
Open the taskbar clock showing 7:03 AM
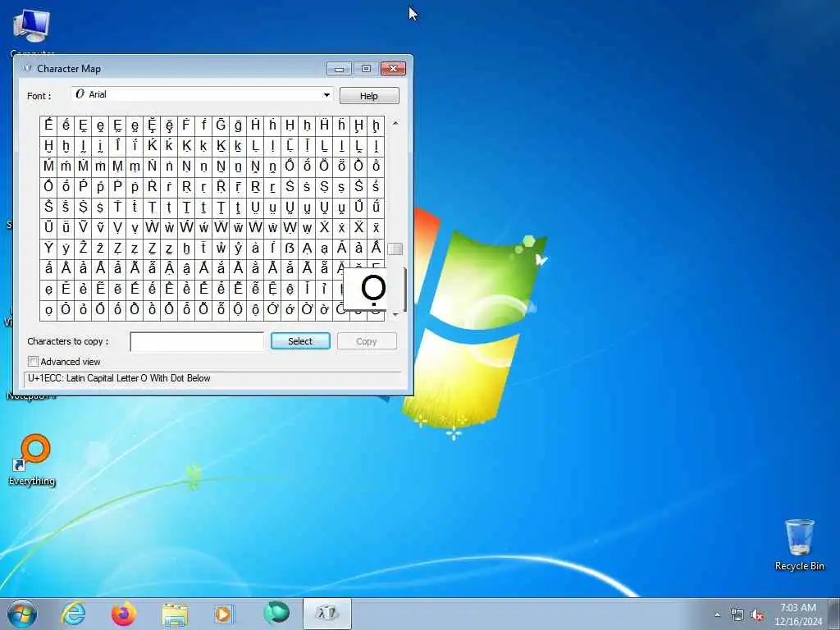coord(797,614)
